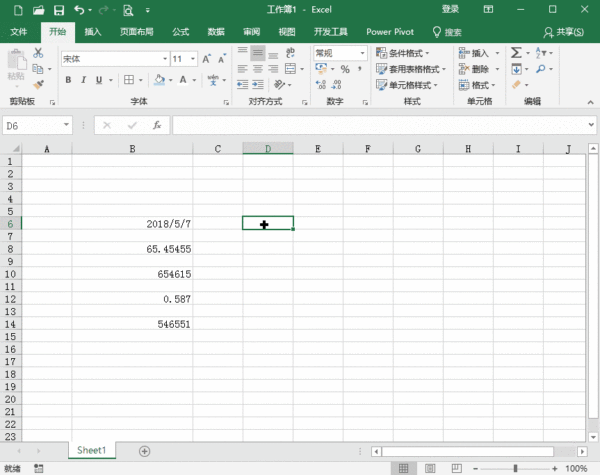Toggle bold formatting
600x475 pixels.
pos(68,80)
